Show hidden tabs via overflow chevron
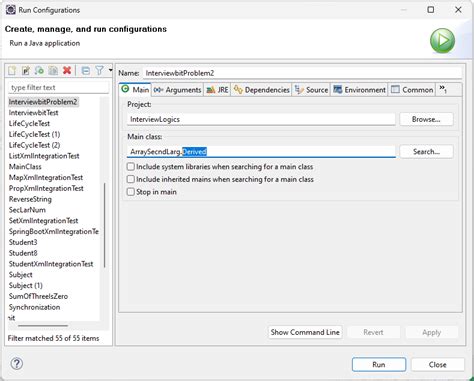Viewport: 474px width, 381px height. point(443,89)
